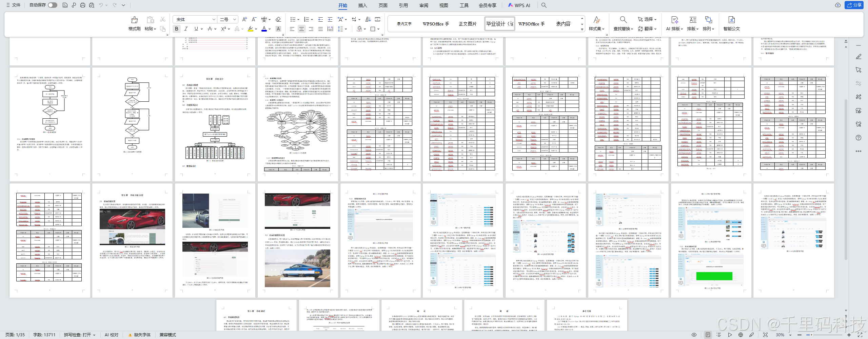
Task: Apply the 正文图片 style
Action: point(468,24)
